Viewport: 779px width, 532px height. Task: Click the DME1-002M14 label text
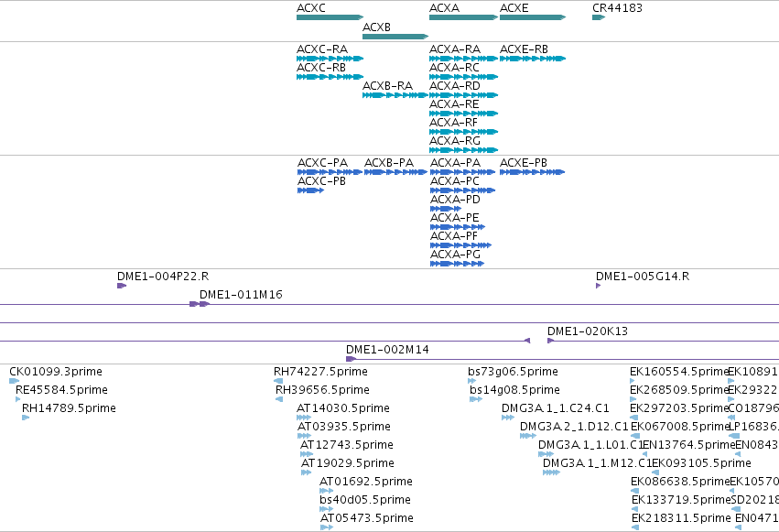point(387,350)
